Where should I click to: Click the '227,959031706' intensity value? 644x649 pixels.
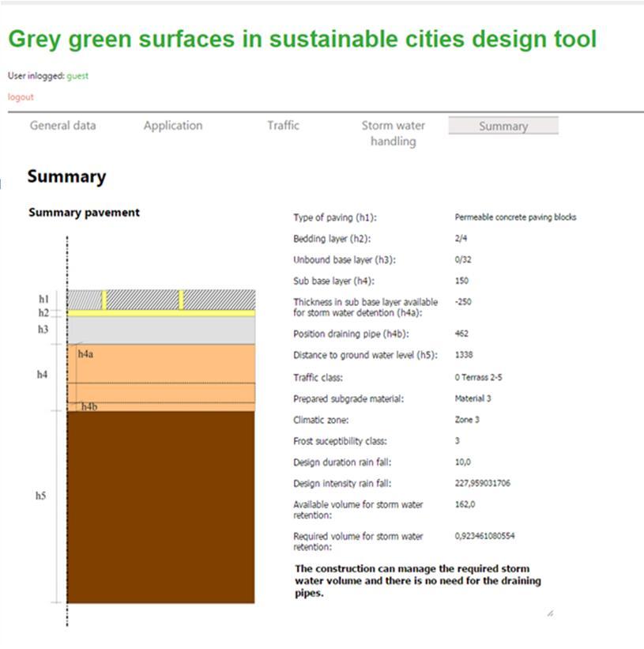click(x=482, y=483)
